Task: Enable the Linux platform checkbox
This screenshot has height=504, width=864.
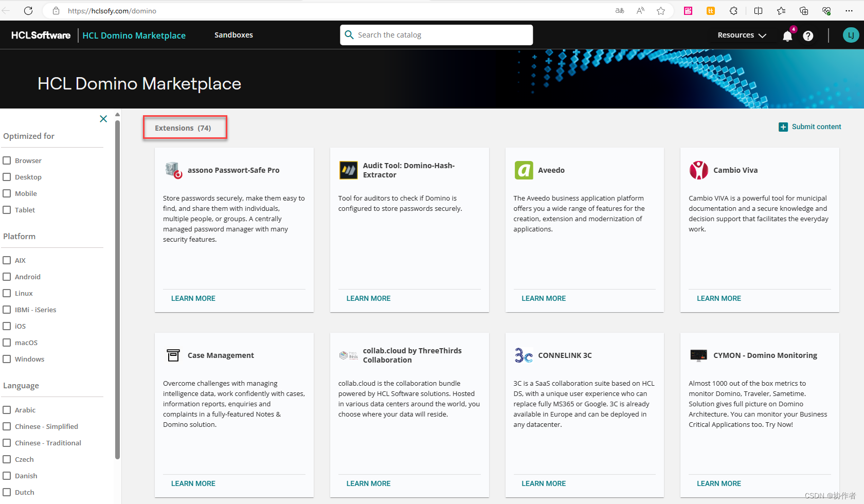Action: (7, 293)
